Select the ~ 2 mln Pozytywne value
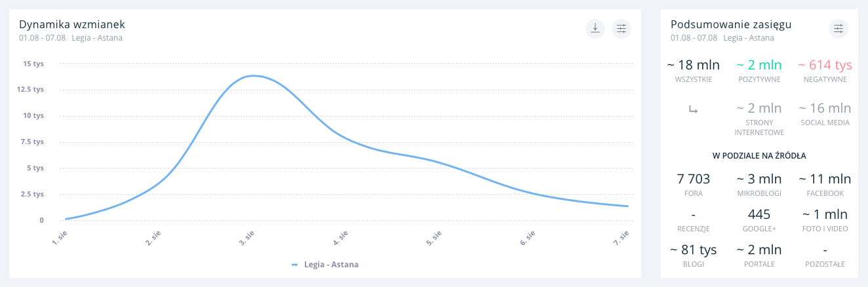The image size is (868, 287). click(x=759, y=65)
